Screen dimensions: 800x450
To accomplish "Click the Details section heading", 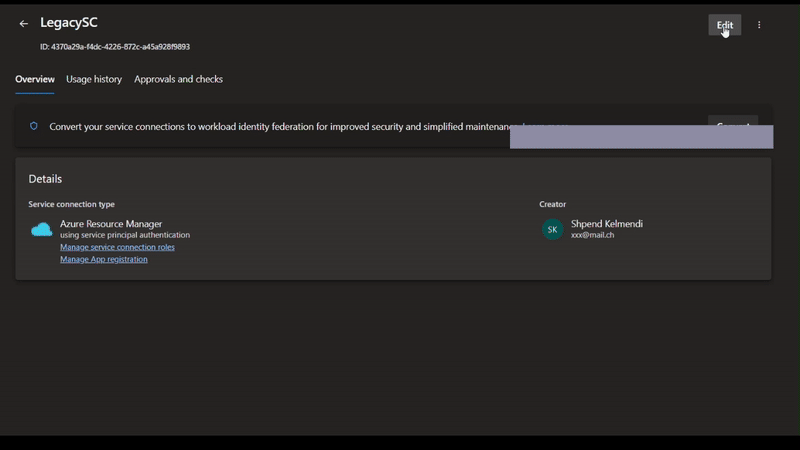I will click(x=45, y=179).
